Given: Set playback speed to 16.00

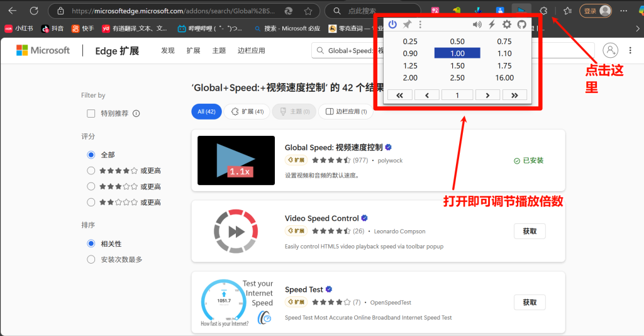Looking at the screenshot, I should coord(504,77).
